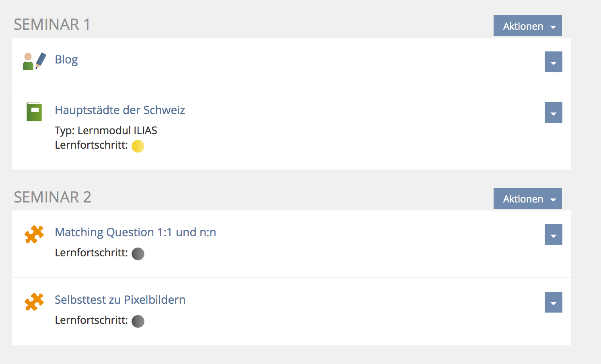Expand Selbsttest zu Pixelbildern actions arrow
Screen dimensions: 601x364
pyautogui.click(x=553, y=303)
